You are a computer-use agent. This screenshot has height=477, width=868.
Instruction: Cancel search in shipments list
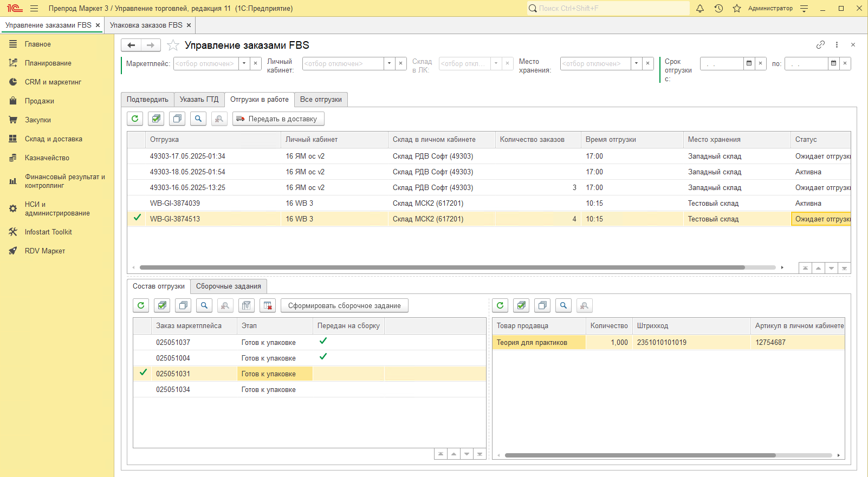pos(219,119)
